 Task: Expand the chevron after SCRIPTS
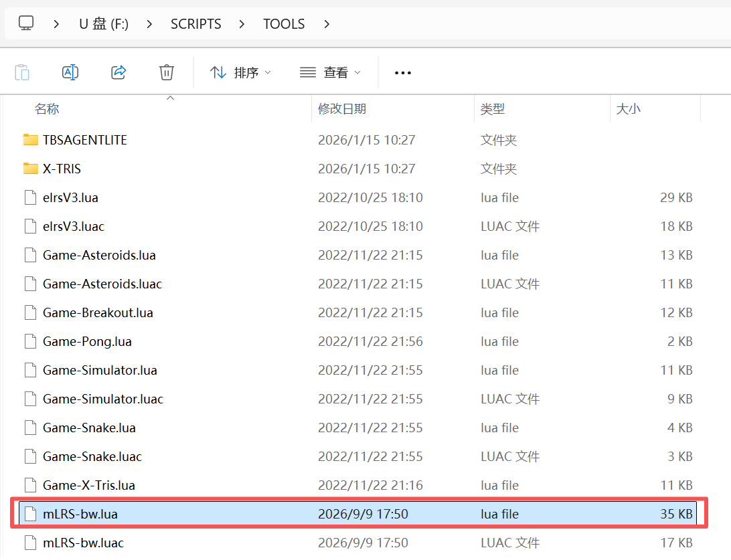(242, 24)
